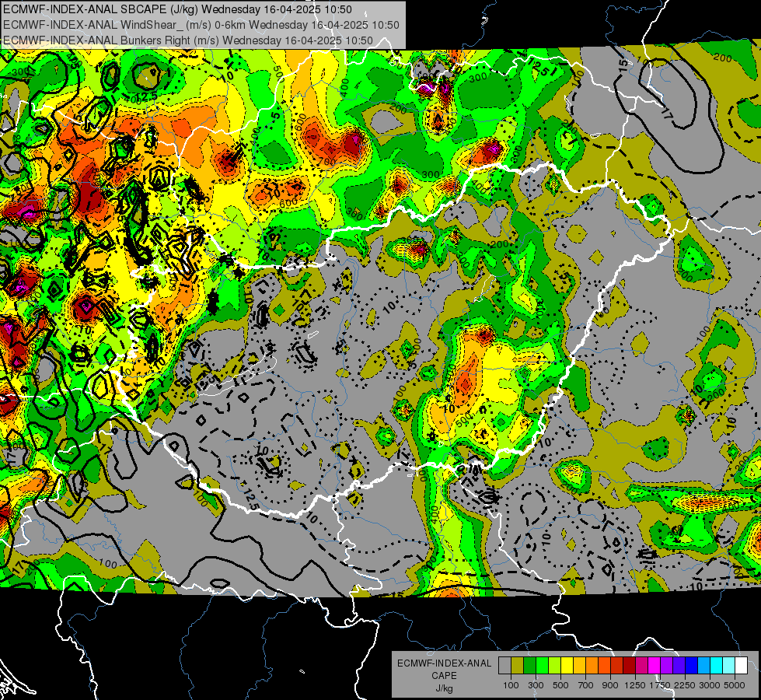Viewport: 761px width, 700px height.
Task: Click the WindShear 0-6km title line
Action: click(201, 25)
